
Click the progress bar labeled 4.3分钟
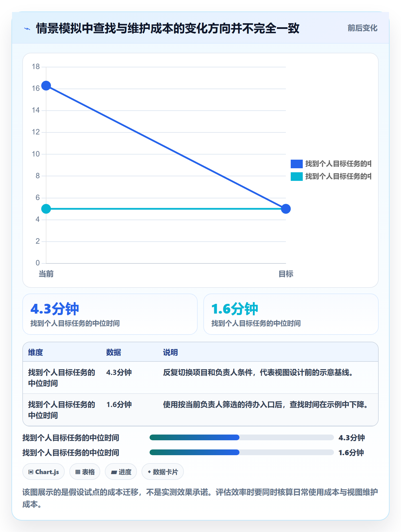pyautogui.click(x=241, y=437)
